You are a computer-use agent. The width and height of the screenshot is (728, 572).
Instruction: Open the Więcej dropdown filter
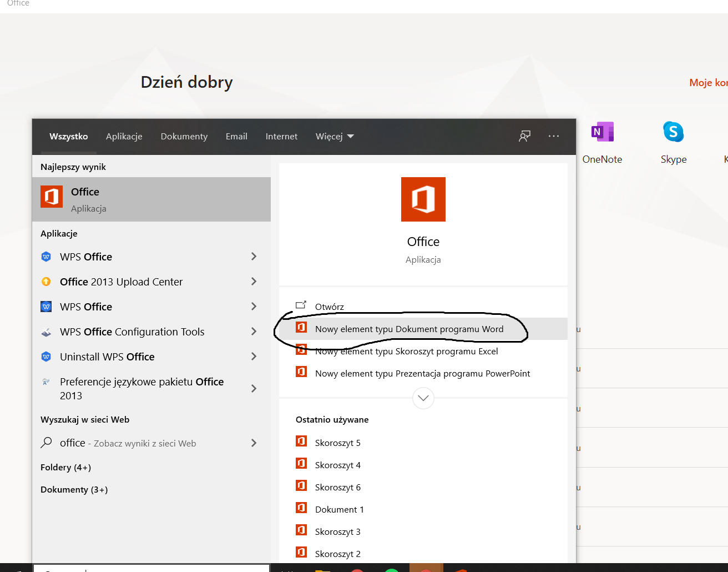coord(335,136)
